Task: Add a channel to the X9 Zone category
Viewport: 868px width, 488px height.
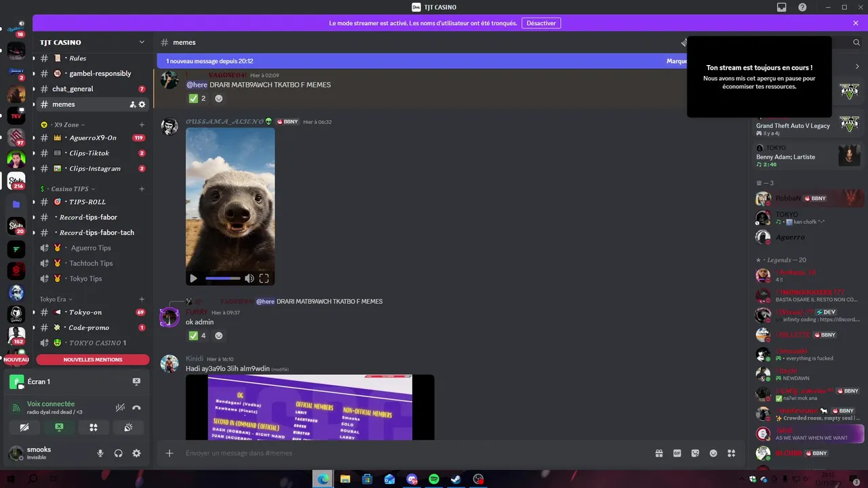Action: tap(142, 125)
